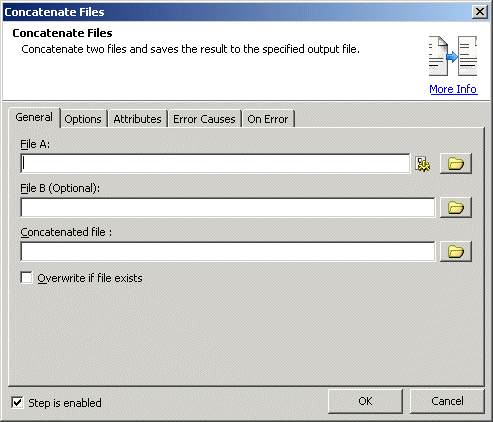Screen dimensions: 493x422
Task: Open the File A variable picker icon
Action: click(423, 164)
